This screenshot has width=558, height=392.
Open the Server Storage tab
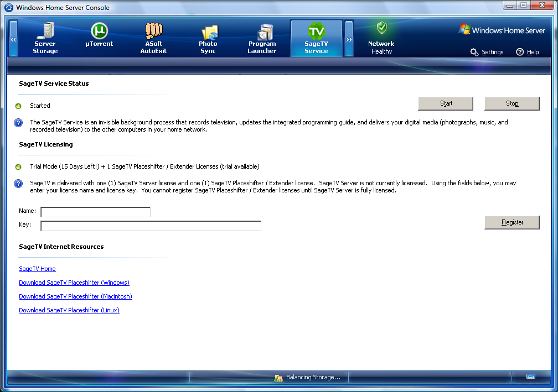(x=45, y=38)
